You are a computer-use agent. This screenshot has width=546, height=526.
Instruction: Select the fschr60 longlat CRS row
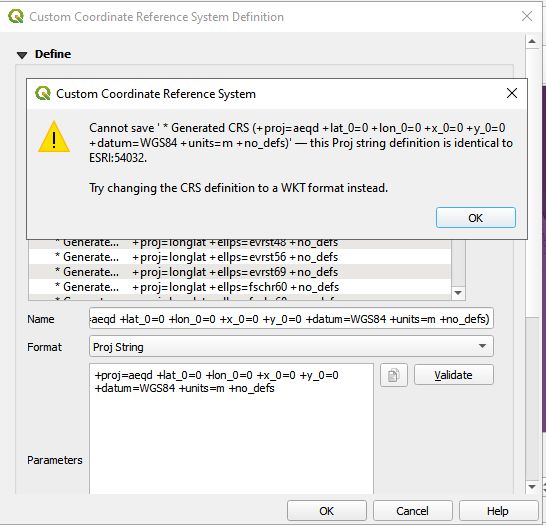(x=240, y=287)
